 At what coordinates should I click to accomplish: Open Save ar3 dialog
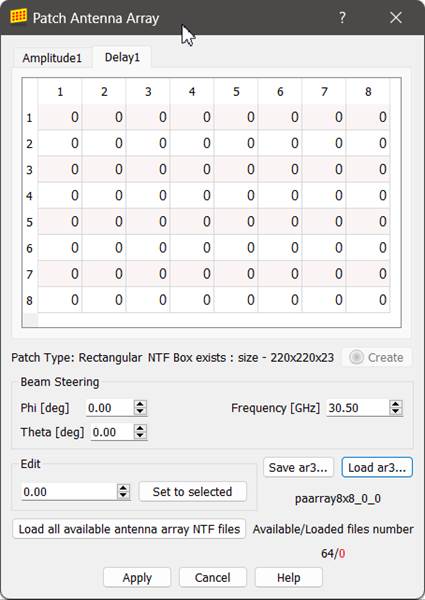[x=298, y=468]
